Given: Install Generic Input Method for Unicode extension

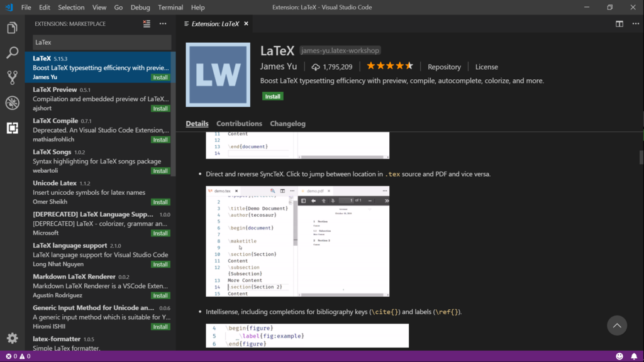Looking at the screenshot, I should coord(160,327).
